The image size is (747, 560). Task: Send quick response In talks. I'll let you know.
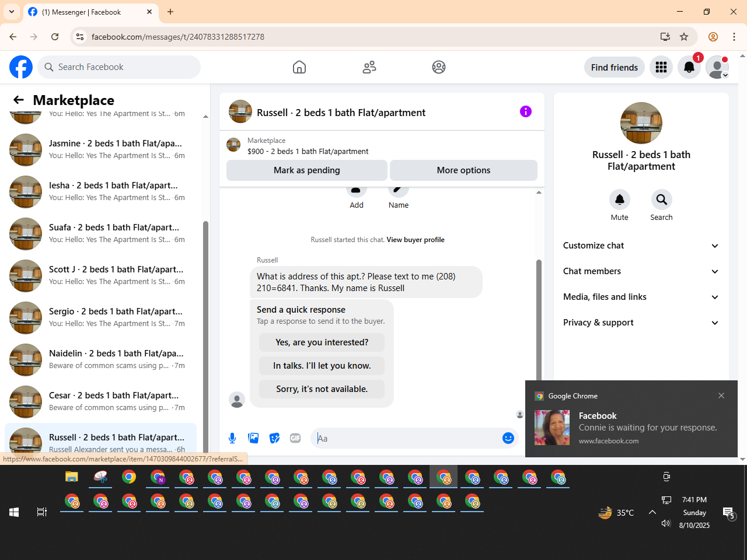click(x=322, y=366)
